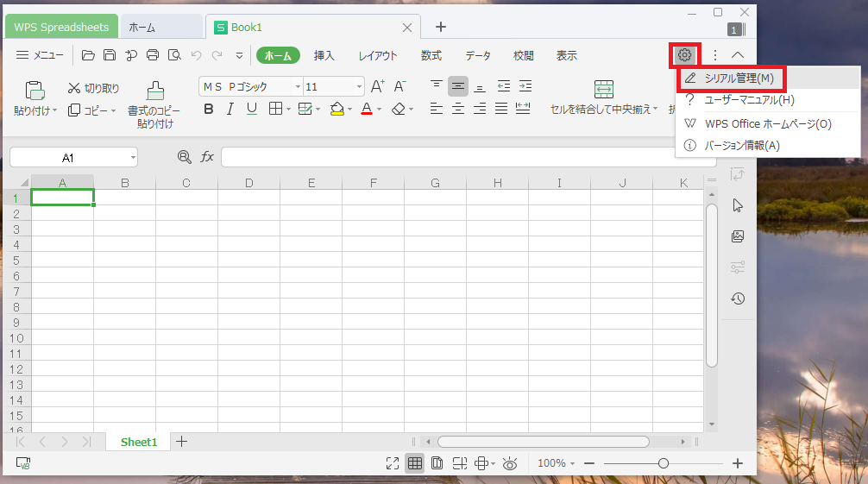
Task: Click the zoom slider handle
Action: 663,463
